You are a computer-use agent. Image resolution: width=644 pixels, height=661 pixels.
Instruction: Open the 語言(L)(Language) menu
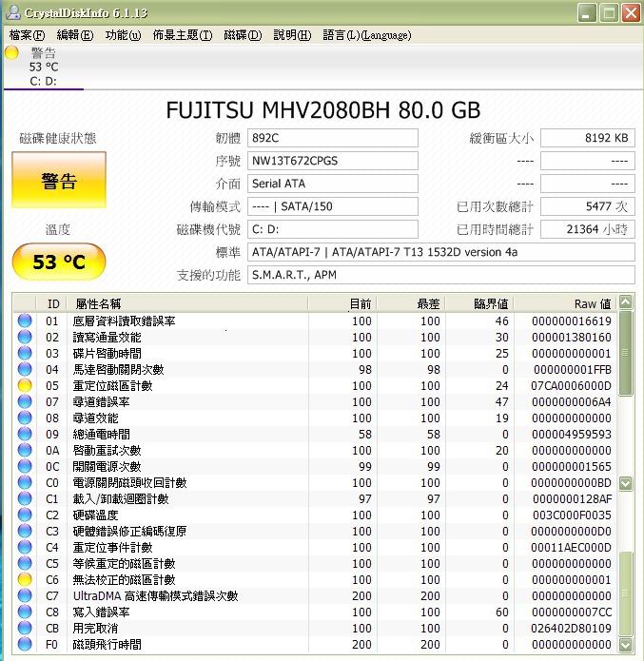point(367,35)
